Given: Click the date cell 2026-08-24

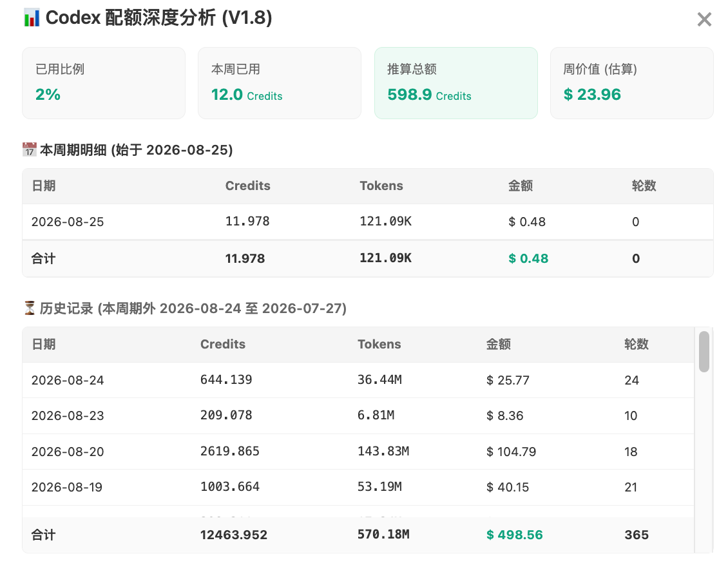Looking at the screenshot, I should coord(68,380).
